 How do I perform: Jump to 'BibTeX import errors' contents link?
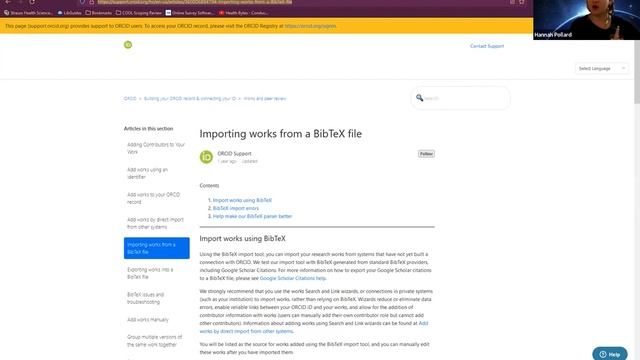click(236, 208)
